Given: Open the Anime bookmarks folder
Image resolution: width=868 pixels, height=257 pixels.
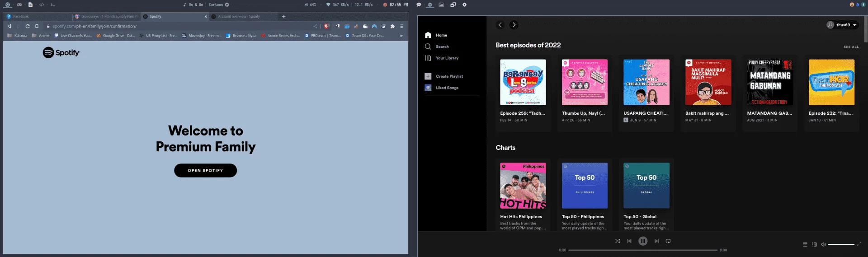Looking at the screenshot, I should pyautogui.click(x=41, y=36).
